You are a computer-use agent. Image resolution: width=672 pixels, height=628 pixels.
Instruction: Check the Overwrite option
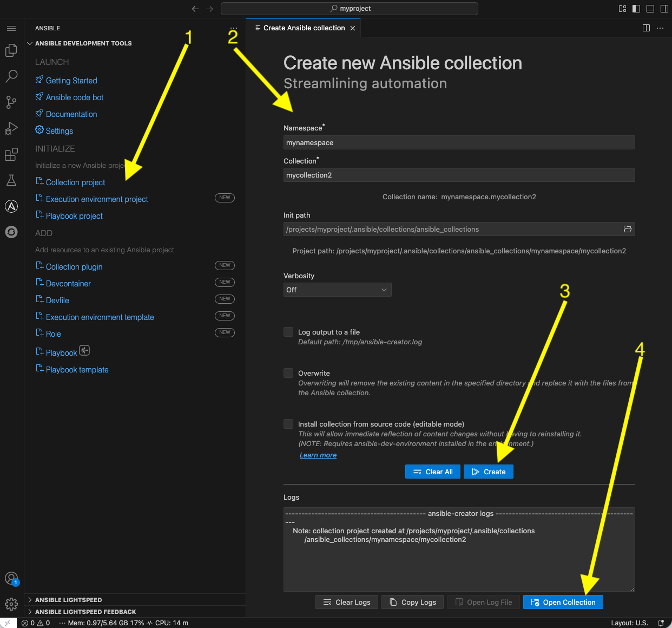(288, 372)
